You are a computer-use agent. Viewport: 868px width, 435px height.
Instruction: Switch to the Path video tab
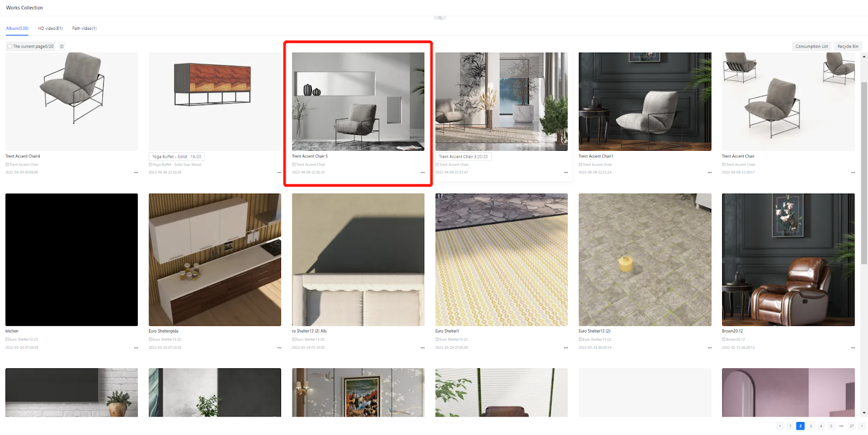[x=84, y=28]
